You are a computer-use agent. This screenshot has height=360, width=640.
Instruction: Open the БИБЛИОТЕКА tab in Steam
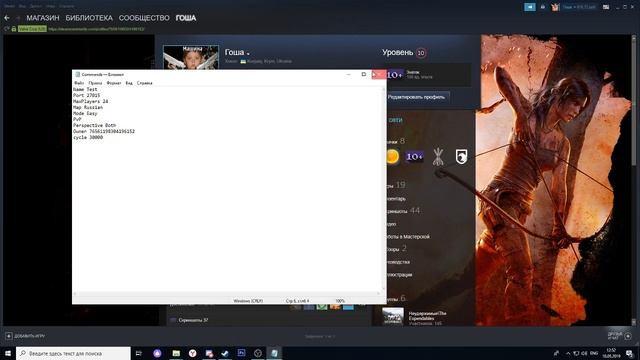tap(89, 18)
